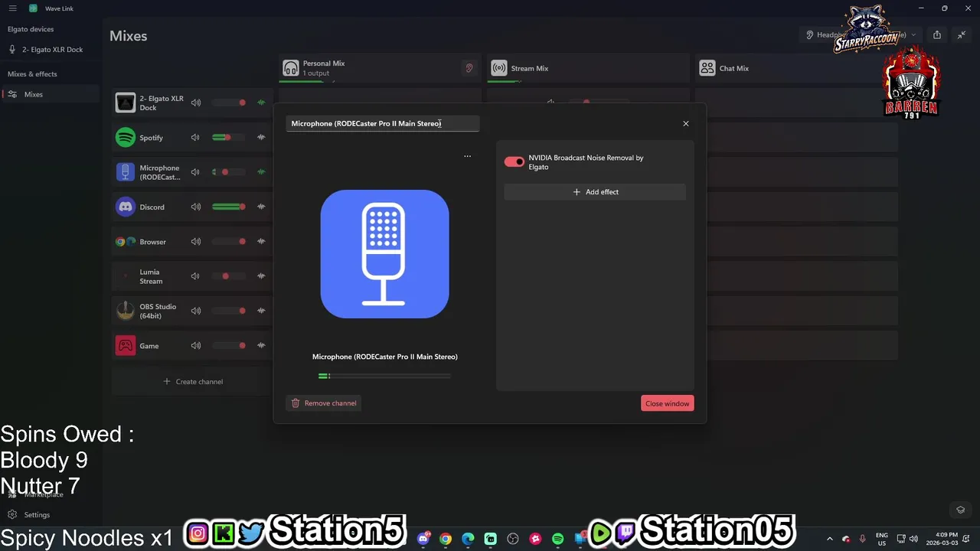Open effects waveform icon for Lumia Stream
Screen dimensions: 980x551
pyautogui.click(x=261, y=276)
